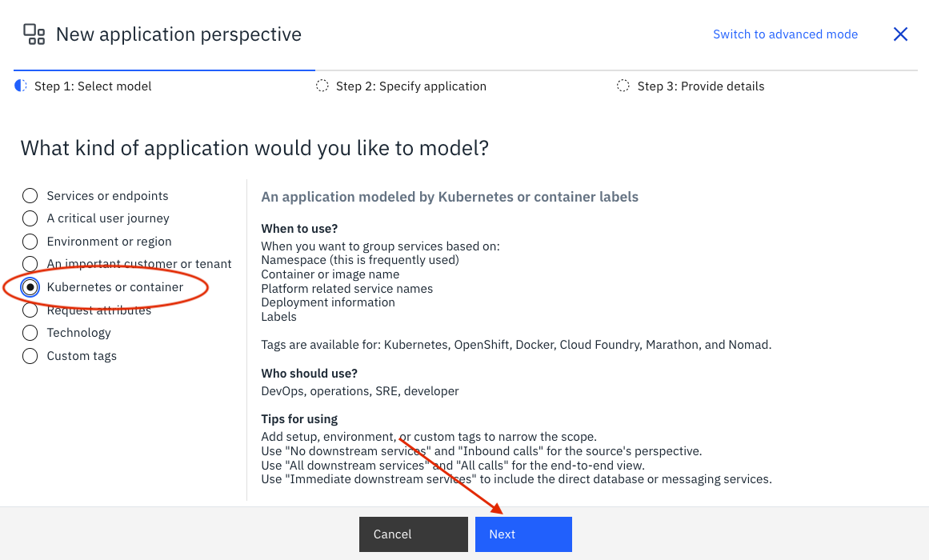The height and width of the screenshot is (560, 929).
Task: Click the New application perspective title
Action: [x=178, y=34]
